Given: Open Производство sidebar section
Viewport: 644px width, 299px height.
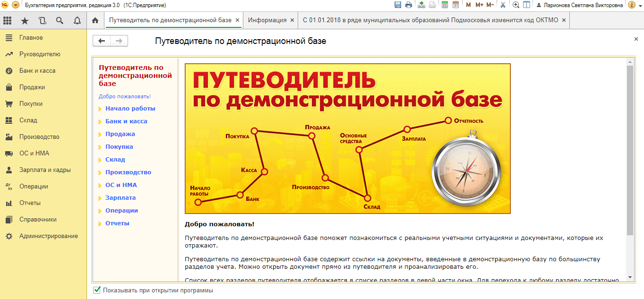Looking at the screenshot, I should (39, 137).
